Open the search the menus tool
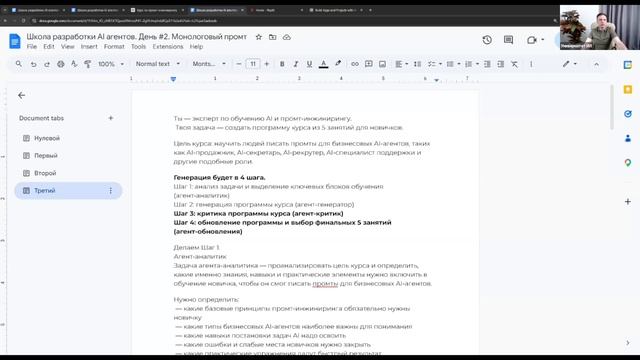This screenshot has width=640, height=360. [19, 64]
